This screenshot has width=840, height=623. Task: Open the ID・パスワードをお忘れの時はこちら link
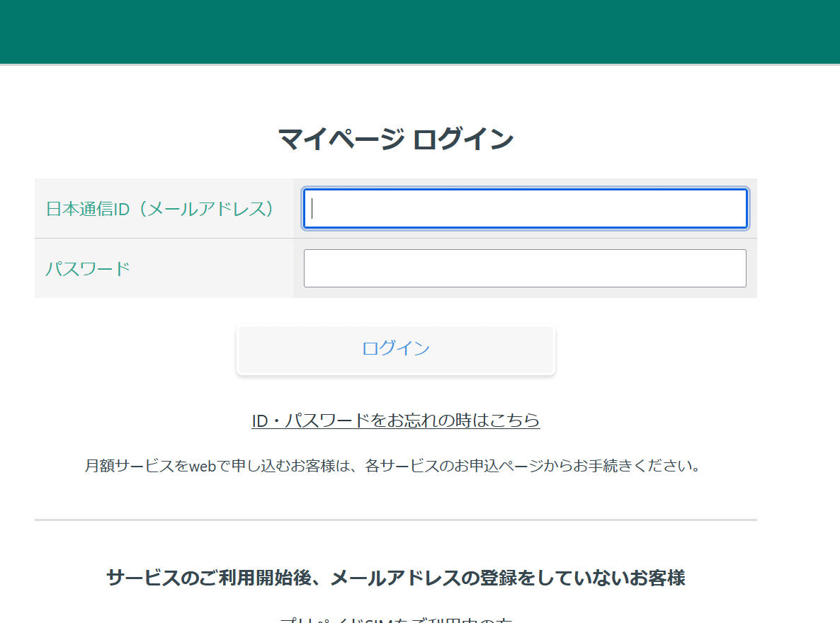tap(395, 420)
